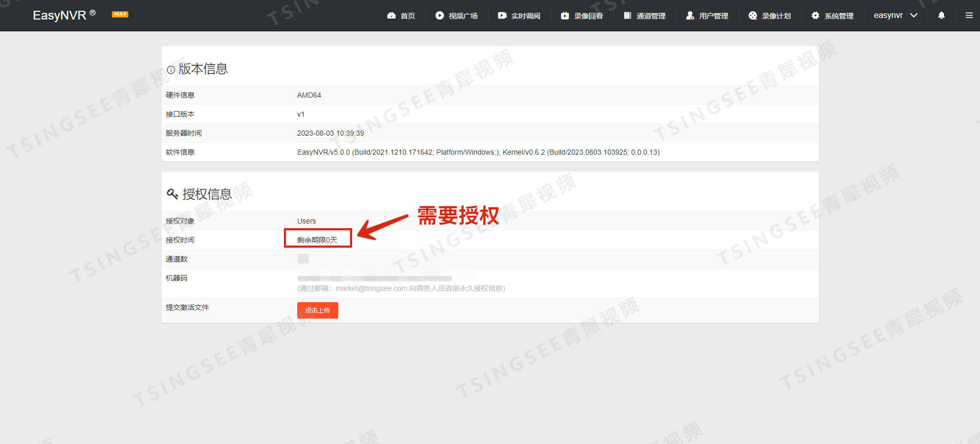Click the v5.0.0 version badge
The height and width of the screenshot is (444, 980).
click(x=120, y=14)
